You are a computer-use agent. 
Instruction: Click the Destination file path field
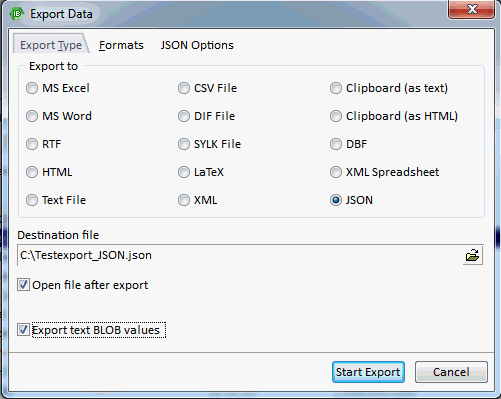240,255
